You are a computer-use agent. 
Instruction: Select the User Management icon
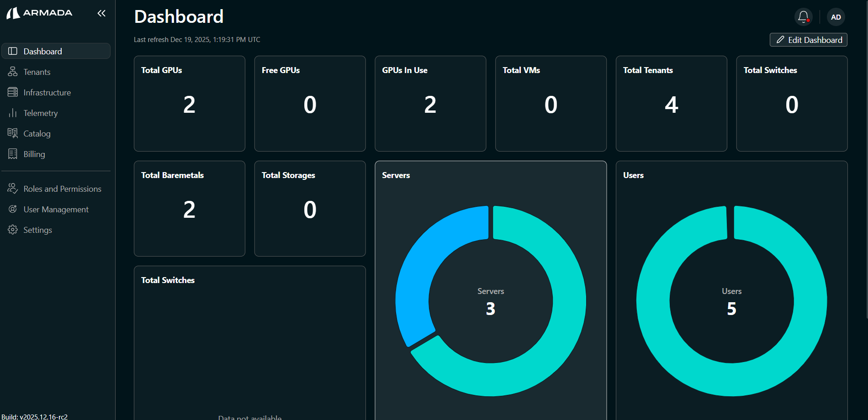click(x=13, y=209)
